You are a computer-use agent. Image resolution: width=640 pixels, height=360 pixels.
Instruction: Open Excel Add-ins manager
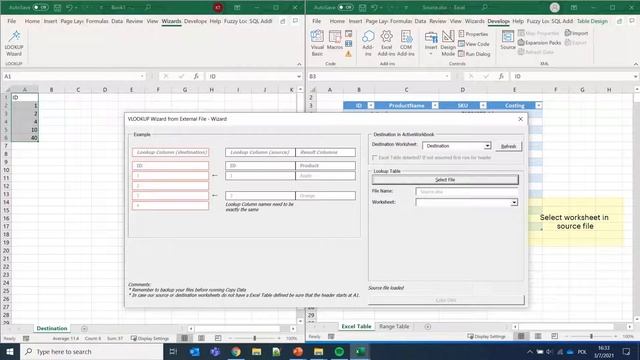[x=386, y=43]
